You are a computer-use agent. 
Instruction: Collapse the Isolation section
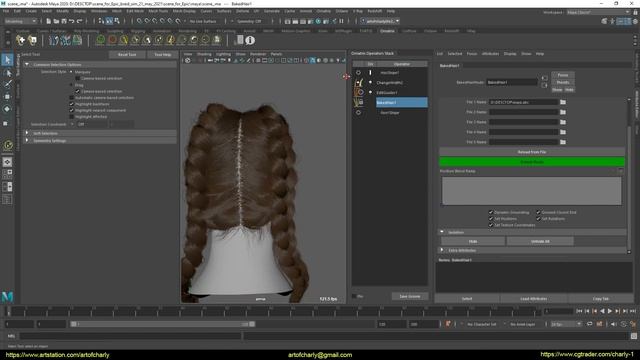tap(442, 232)
